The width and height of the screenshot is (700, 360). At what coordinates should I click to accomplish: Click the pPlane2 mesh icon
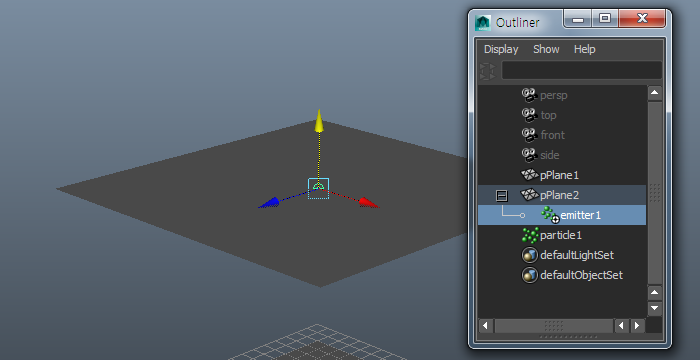tap(529, 195)
